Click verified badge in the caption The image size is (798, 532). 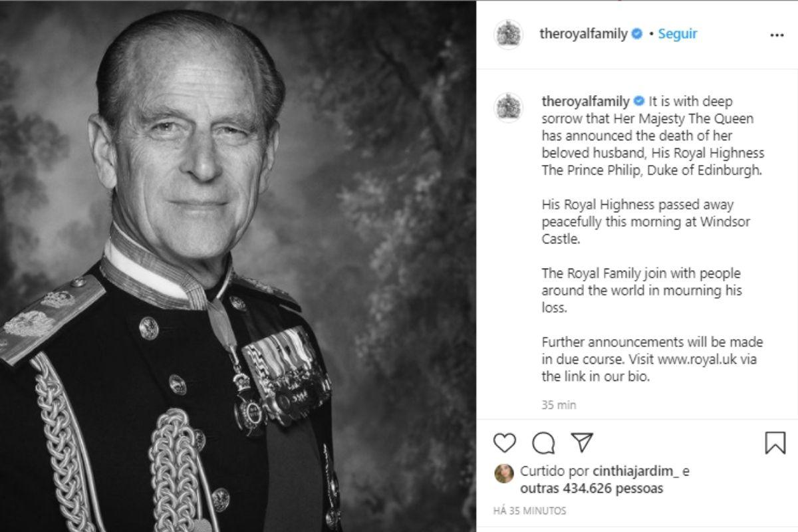(x=638, y=102)
